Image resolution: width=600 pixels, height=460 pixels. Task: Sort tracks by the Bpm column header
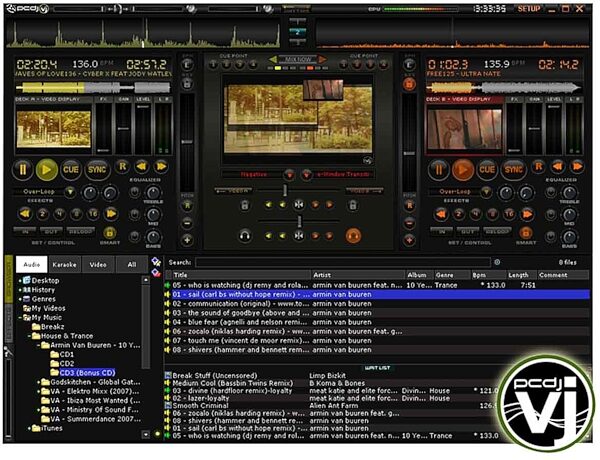tap(489, 275)
